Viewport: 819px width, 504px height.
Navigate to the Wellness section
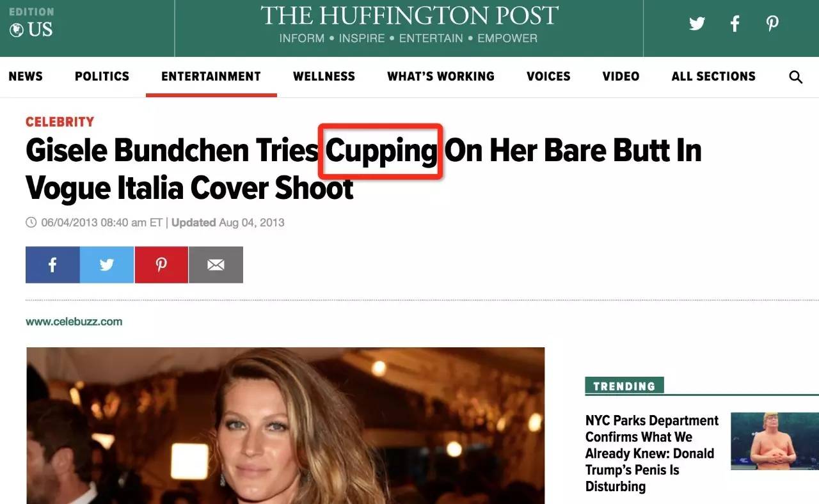point(324,77)
